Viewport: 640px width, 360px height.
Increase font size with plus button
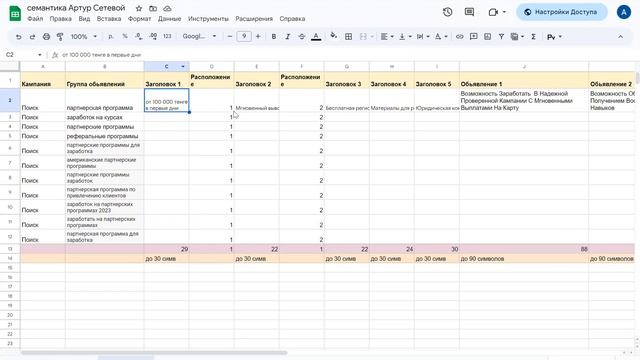pos(258,37)
